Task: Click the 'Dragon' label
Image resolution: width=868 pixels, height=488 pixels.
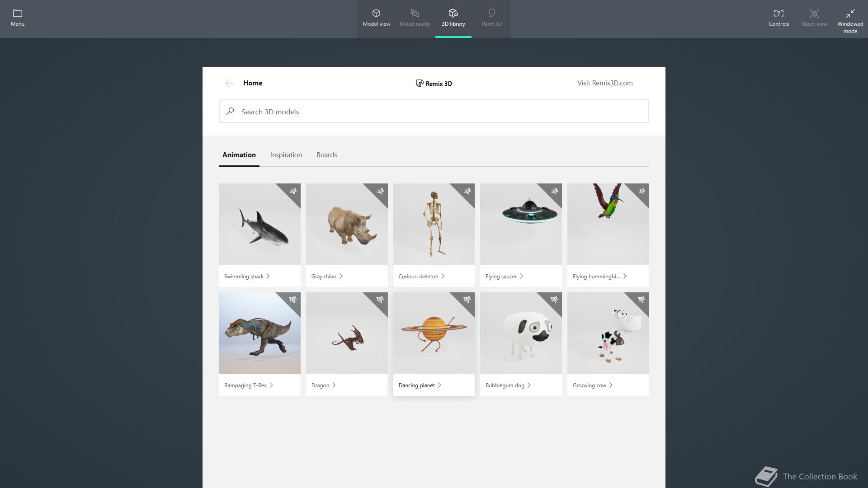Action: [320, 385]
